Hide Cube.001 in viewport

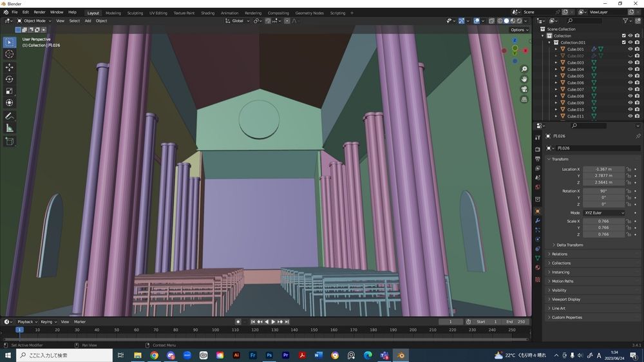[630, 49]
